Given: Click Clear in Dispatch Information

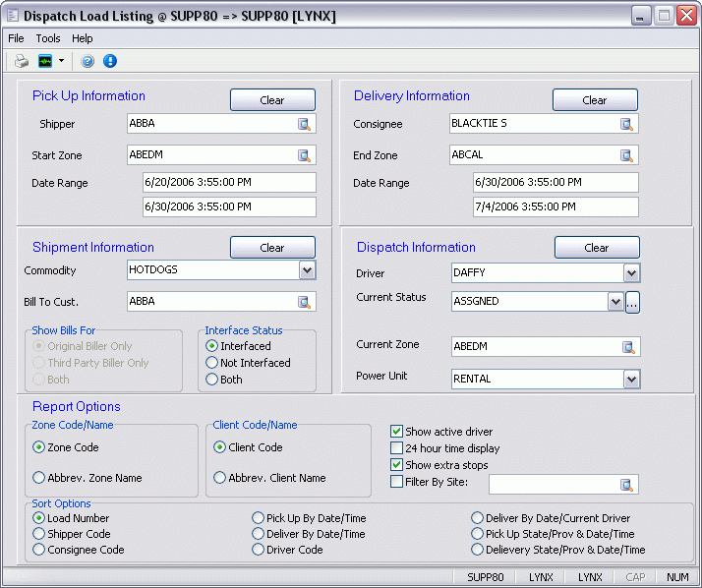Looking at the screenshot, I should 597,248.
